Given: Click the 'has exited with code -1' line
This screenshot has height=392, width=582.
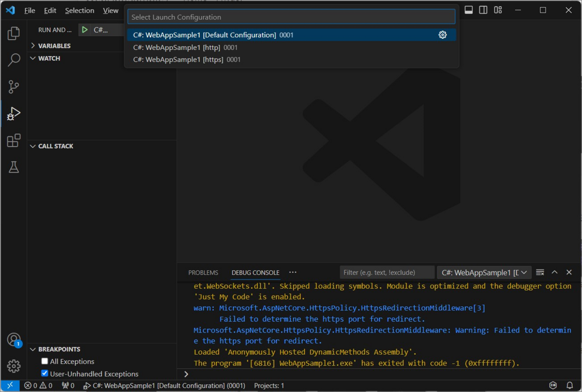Looking at the screenshot, I should point(356,363).
